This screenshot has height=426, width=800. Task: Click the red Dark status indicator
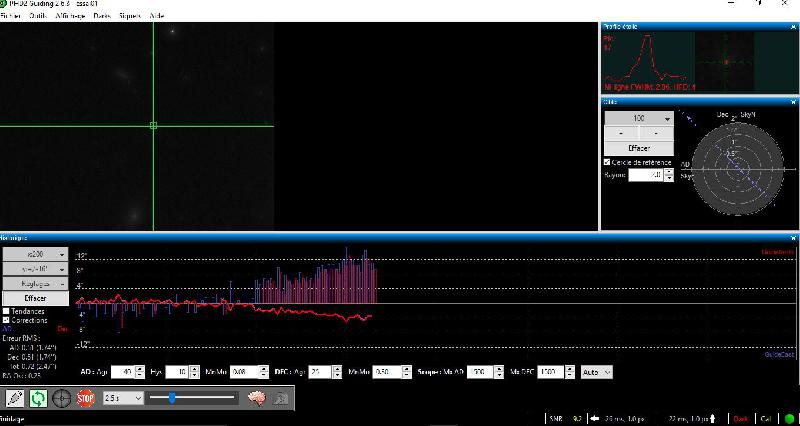click(740, 419)
